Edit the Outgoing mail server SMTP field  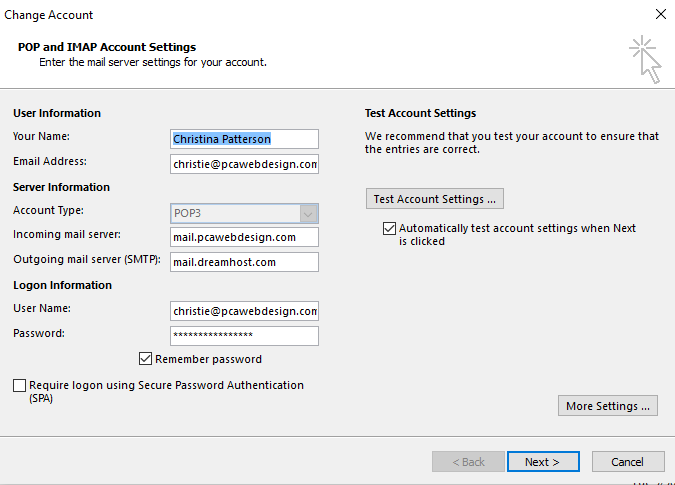coord(244,262)
